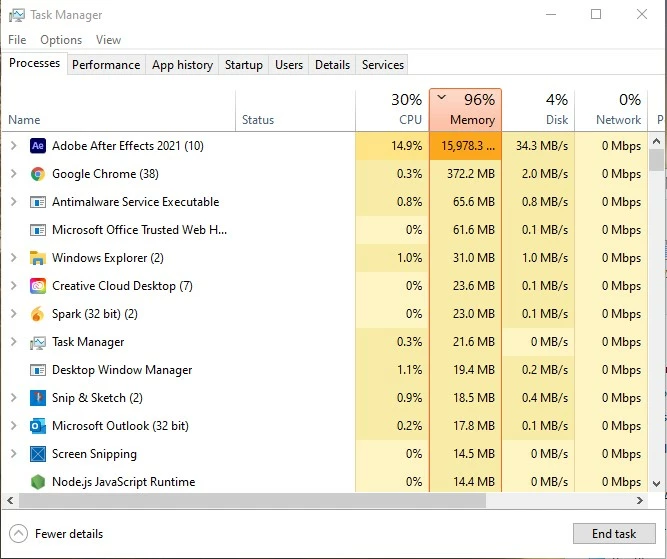This screenshot has width=667, height=559.
Task: Expand the Task Manager process entry
Action: pos(14,342)
